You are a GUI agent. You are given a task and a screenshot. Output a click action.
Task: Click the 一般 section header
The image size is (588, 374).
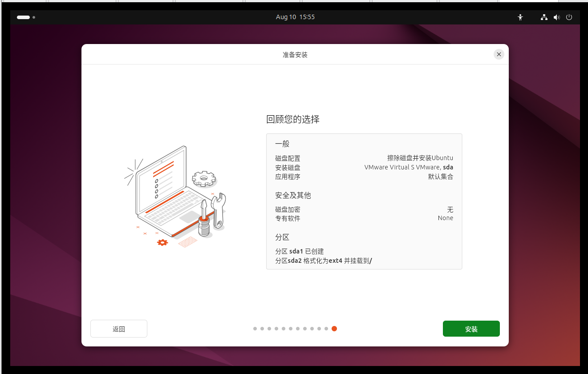coord(282,144)
